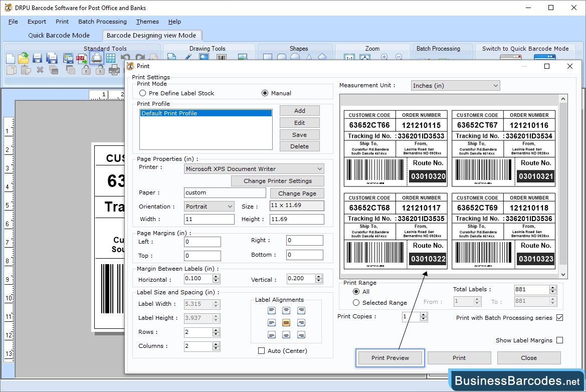Choose the All print range option
This screenshot has height=392, width=586.
(356, 291)
